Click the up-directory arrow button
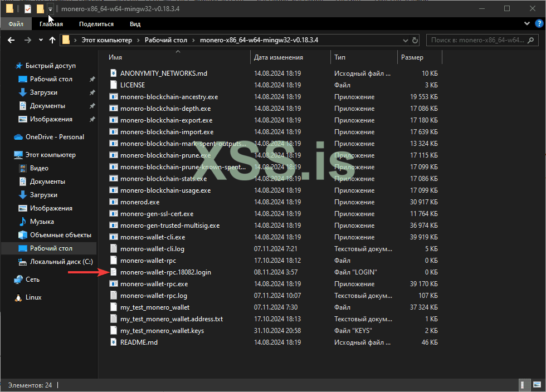Screen dimensions: 546x392 coord(53,40)
